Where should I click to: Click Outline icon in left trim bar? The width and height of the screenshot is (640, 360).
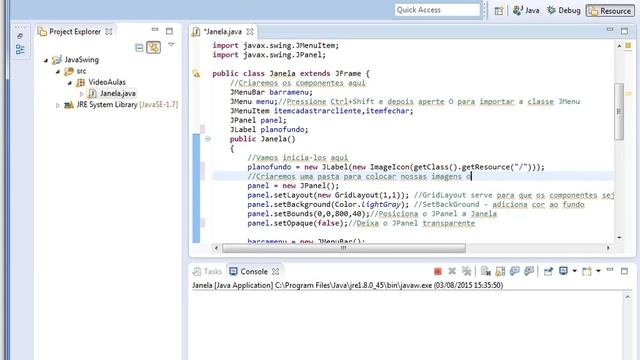20,50
